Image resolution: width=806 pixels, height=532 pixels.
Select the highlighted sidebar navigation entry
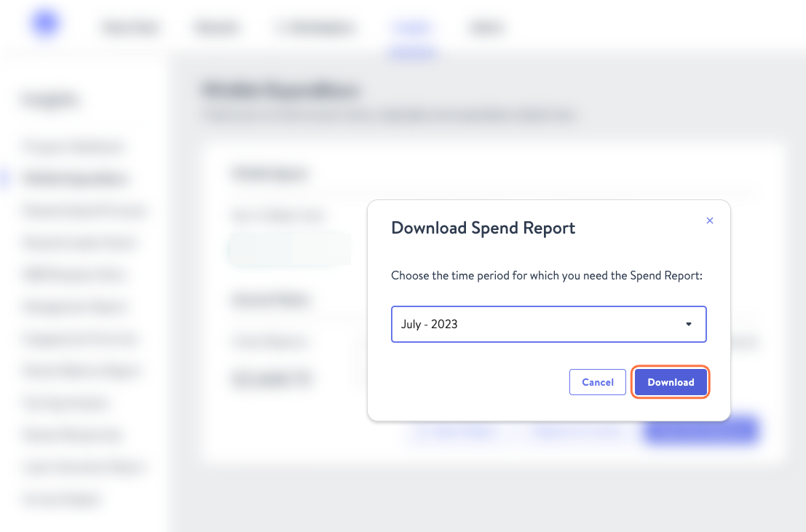73,178
